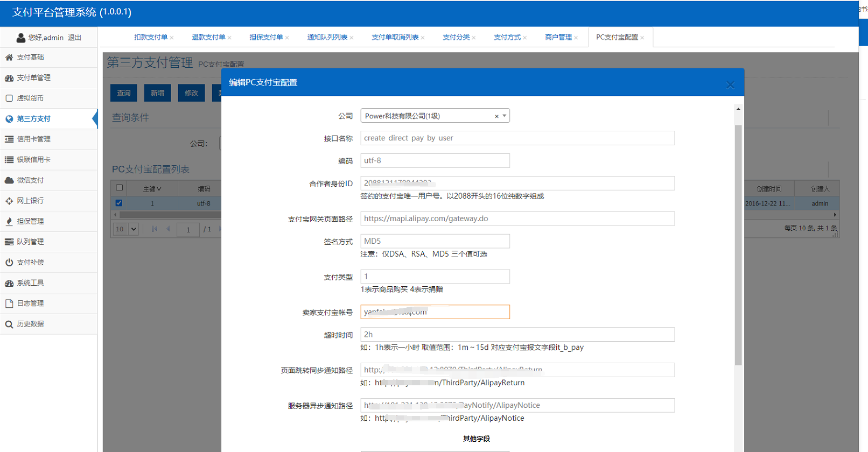Focus the 接口名称 input field

[x=517, y=138]
